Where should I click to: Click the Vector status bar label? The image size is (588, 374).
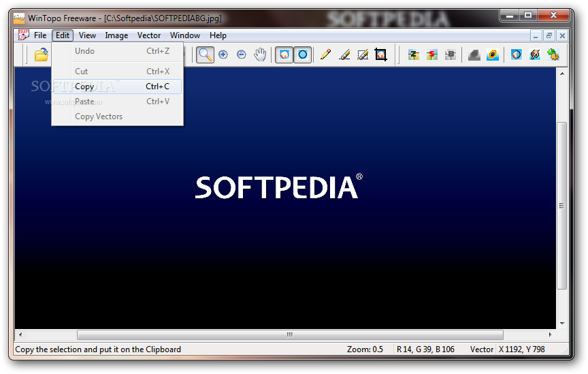click(x=482, y=349)
